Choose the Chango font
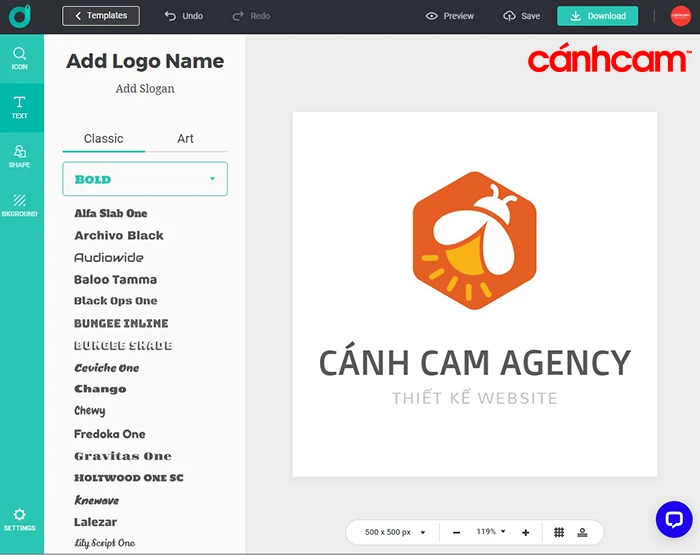The width and height of the screenshot is (700, 555). [x=100, y=389]
